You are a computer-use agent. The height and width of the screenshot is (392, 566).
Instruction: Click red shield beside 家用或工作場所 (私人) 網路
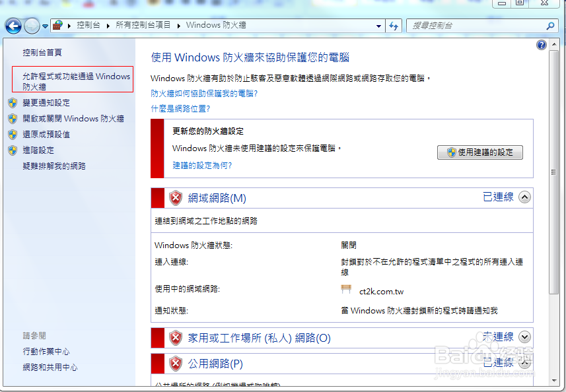pos(176,338)
